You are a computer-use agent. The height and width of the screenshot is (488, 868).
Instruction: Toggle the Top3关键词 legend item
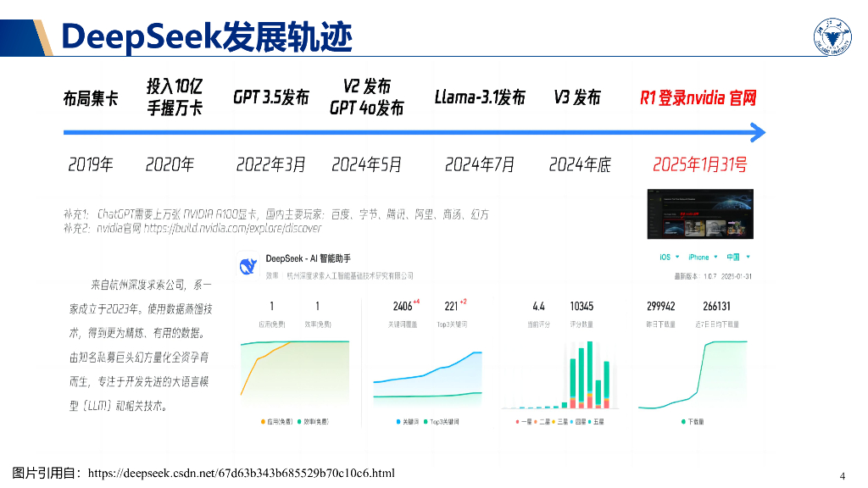click(441, 422)
